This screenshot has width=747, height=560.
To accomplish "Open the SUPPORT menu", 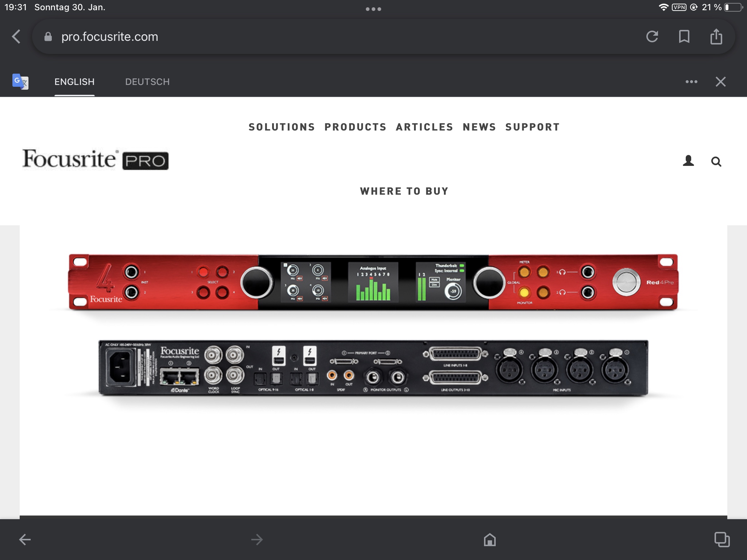I will (x=533, y=127).
